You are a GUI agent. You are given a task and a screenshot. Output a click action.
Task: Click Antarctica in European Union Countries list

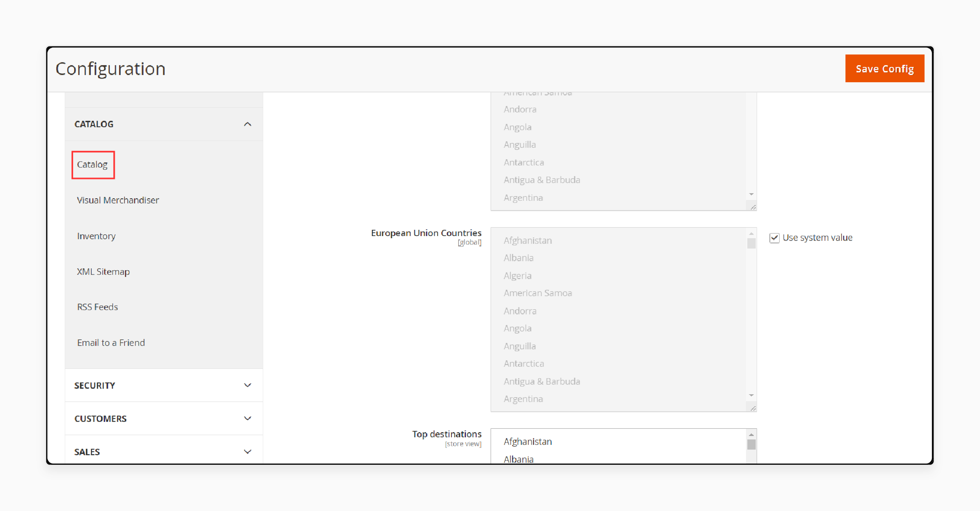coord(524,363)
